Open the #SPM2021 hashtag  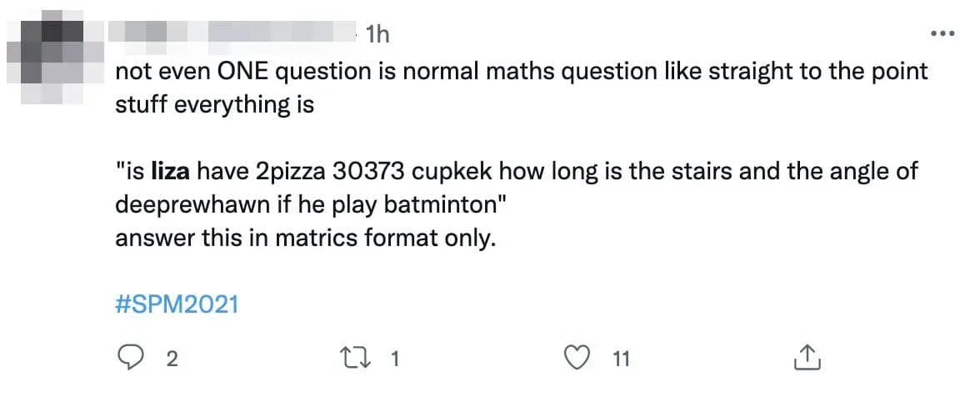[x=177, y=304]
